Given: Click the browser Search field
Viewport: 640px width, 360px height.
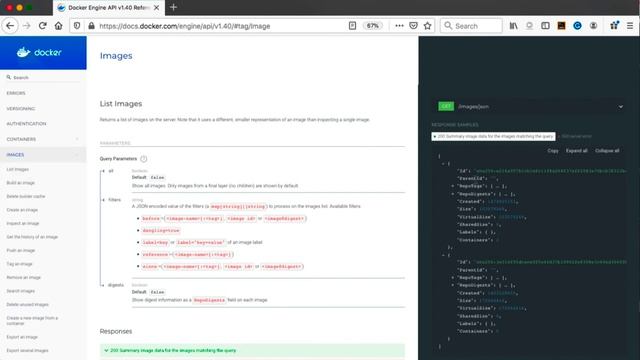Looking at the screenshot, I should 471,26.
